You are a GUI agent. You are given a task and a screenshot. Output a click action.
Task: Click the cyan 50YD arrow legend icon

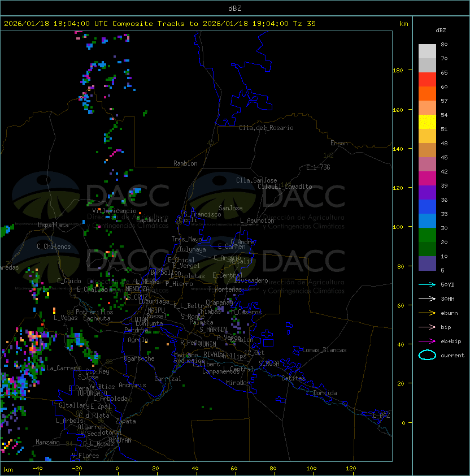pyautogui.click(x=427, y=285)
